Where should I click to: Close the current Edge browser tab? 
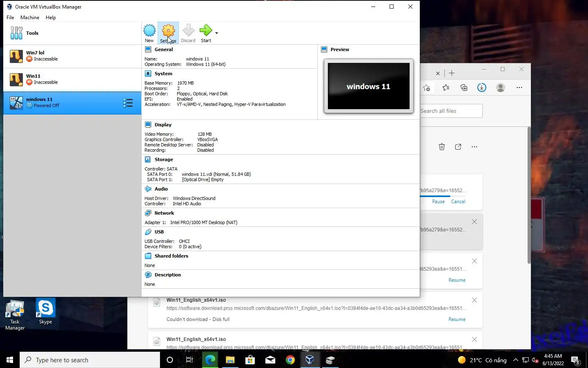click(438, 74)
